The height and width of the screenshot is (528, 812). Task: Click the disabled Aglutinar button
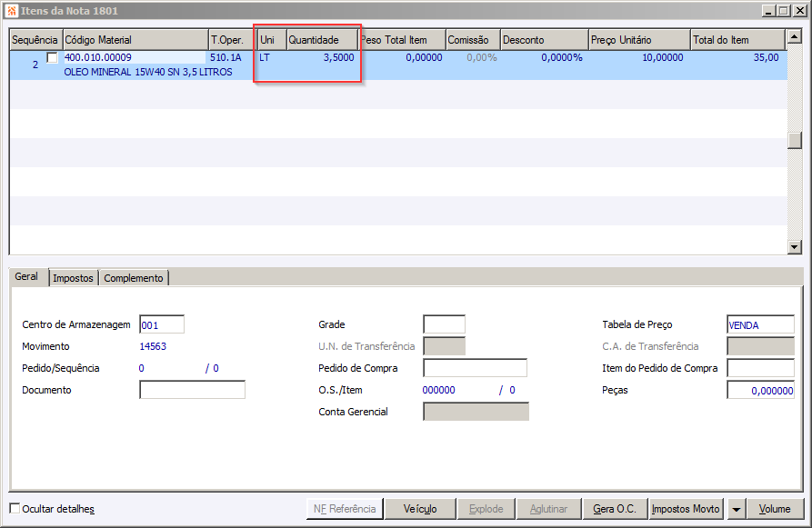(548, 509)
